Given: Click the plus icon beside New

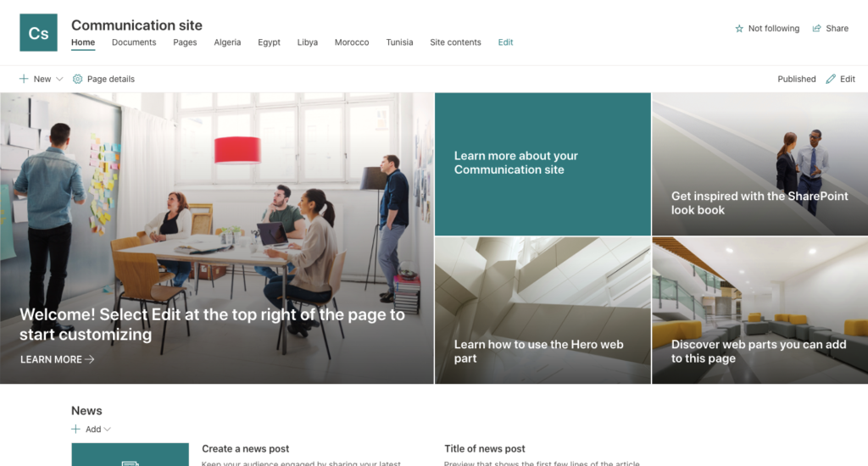Looking at the screenshot, I should pyautogui.click(x=24, y=79).
